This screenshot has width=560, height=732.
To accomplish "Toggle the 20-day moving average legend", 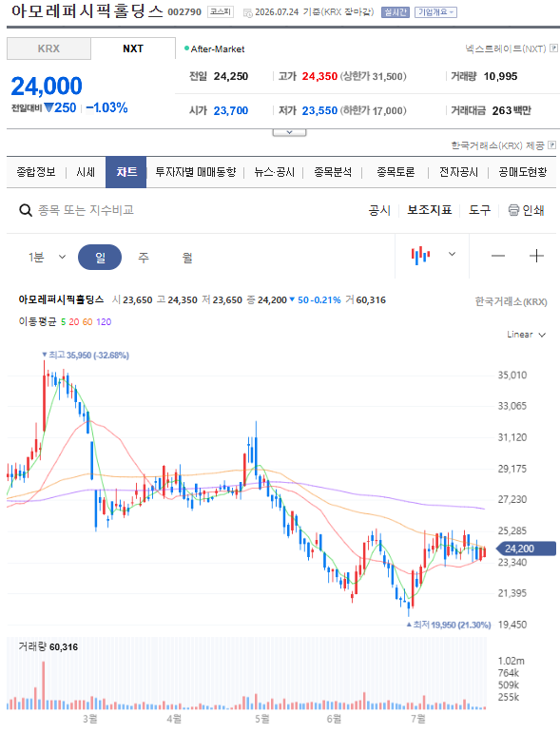I will click(74, 321).
